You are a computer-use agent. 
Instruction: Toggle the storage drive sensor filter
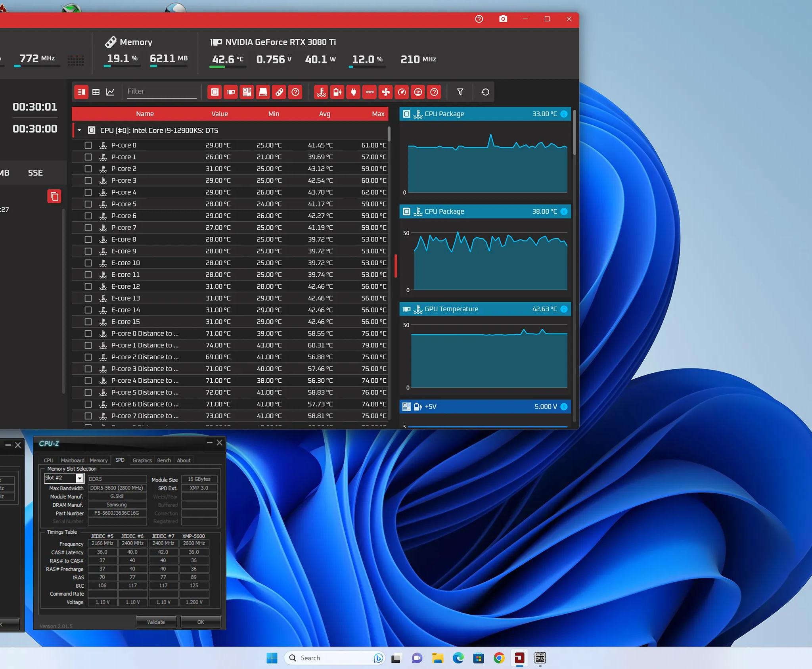pos(263,92)
